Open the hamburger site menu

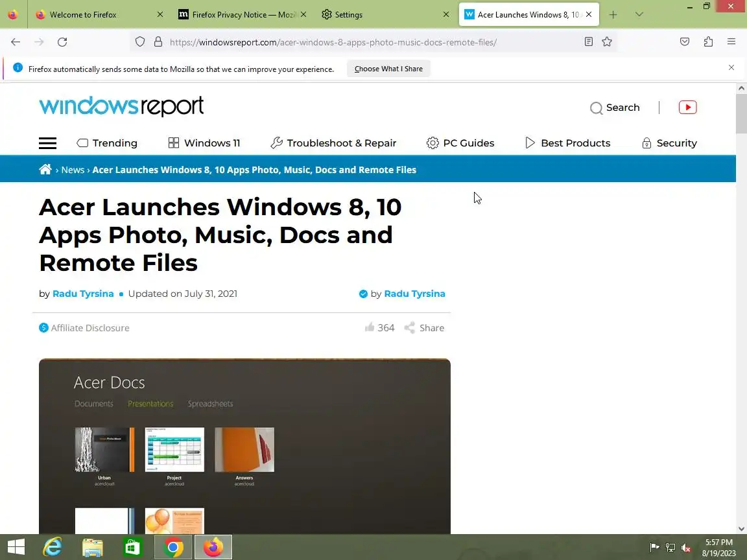[x=47, y=143]
